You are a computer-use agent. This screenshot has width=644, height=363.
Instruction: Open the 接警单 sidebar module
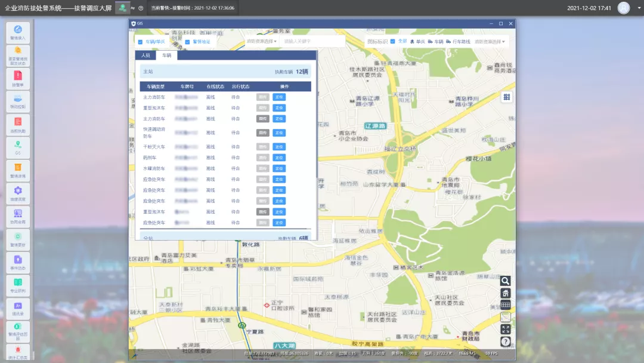[18, 79]
